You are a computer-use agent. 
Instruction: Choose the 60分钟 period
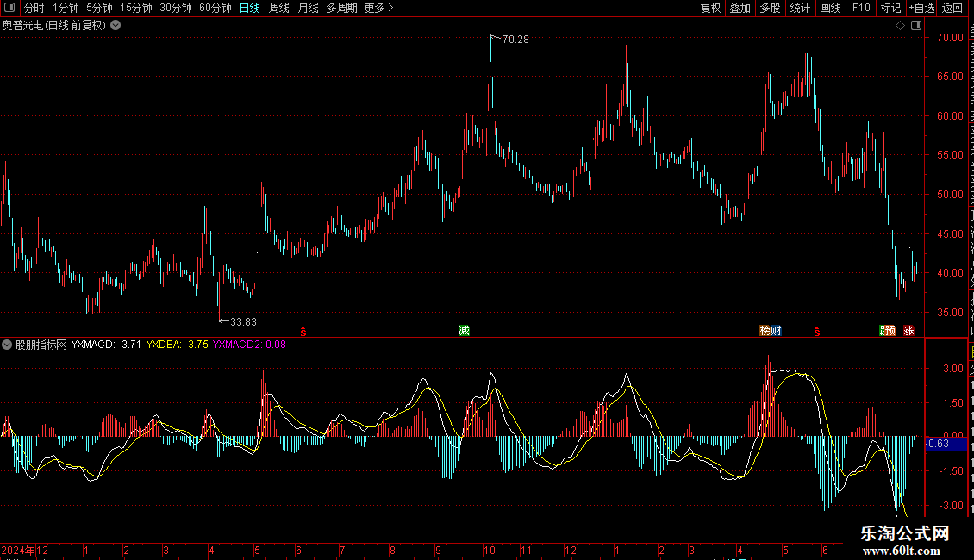(215, 8)
